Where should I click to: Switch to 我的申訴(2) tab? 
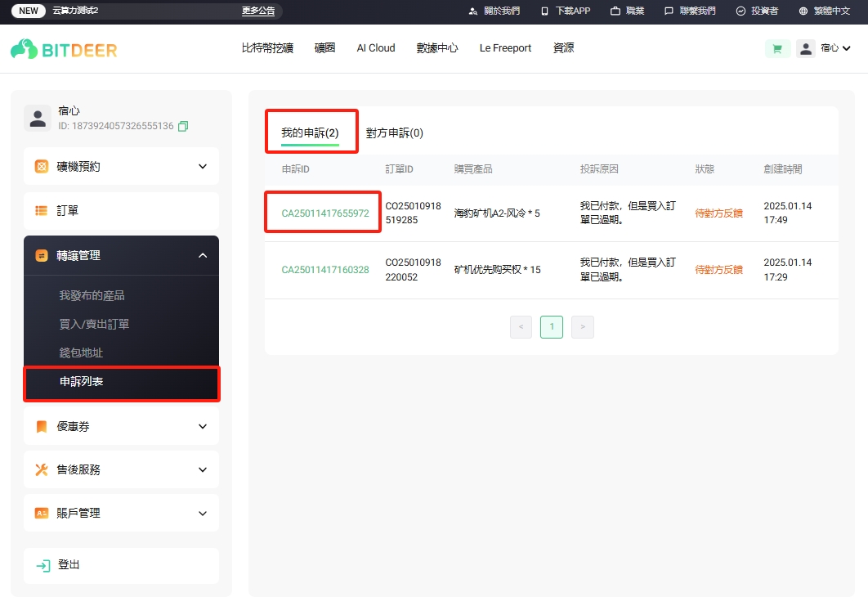click(x=310, y=133)
